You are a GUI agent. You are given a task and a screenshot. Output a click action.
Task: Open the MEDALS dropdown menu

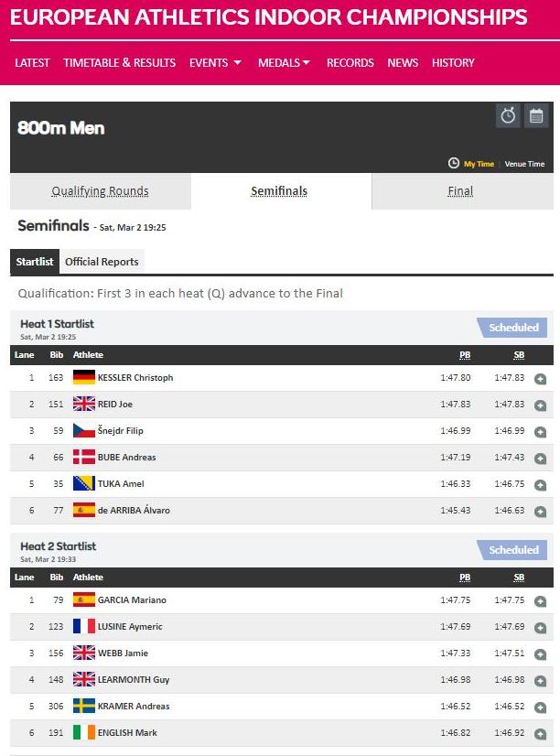click(284, 63)
